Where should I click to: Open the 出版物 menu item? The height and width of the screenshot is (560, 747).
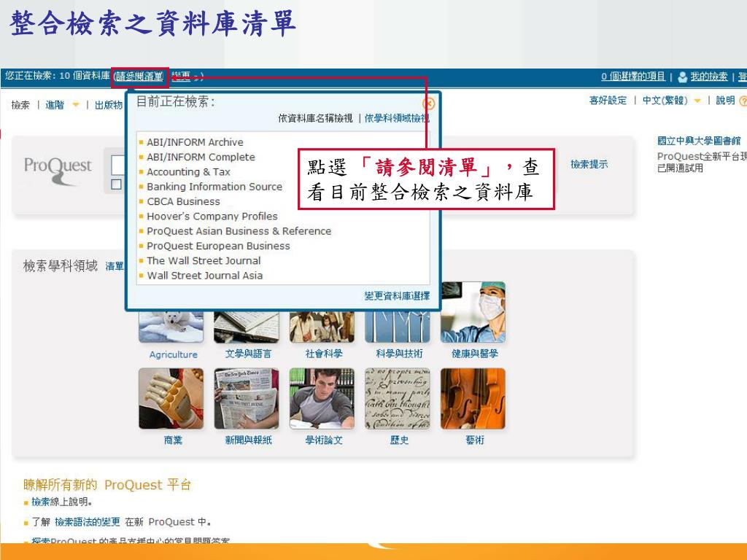coord(108,105)
